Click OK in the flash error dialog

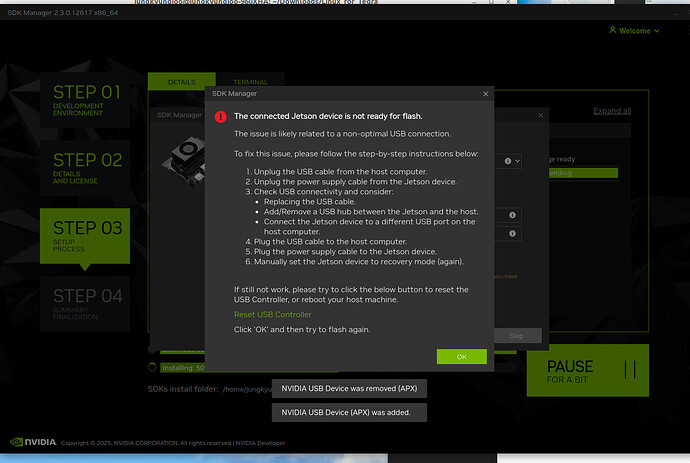[x=462, y=356]
